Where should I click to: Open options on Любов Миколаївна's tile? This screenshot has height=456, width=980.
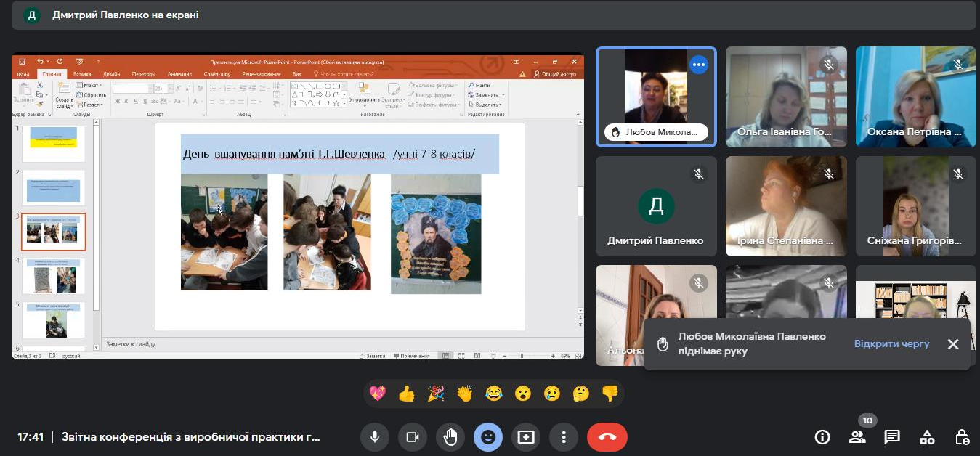pos(698,65)
